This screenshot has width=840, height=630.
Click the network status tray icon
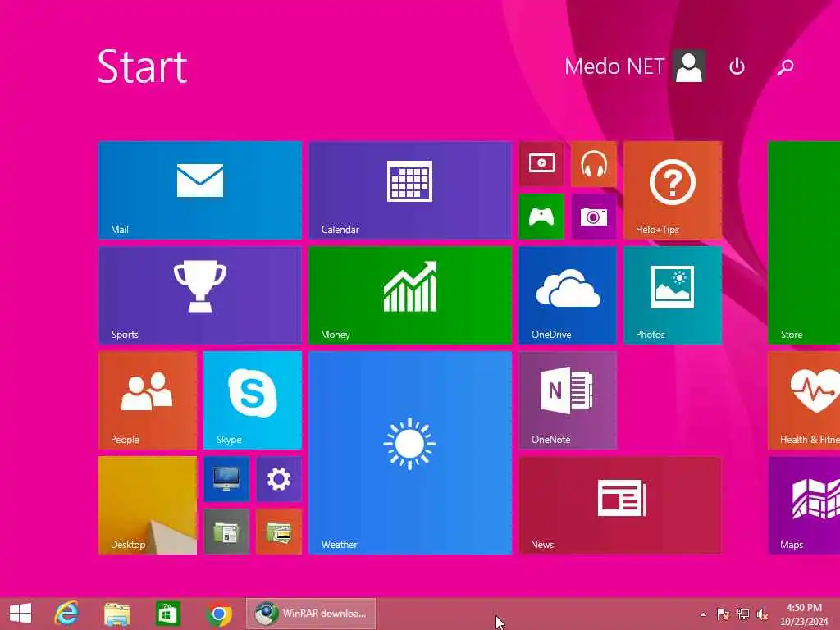[x=743, y=614]
